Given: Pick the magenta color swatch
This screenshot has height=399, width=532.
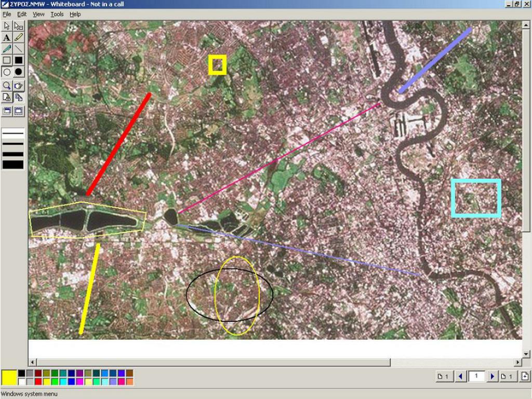Looking at the screenshot, I should point(79,382).
